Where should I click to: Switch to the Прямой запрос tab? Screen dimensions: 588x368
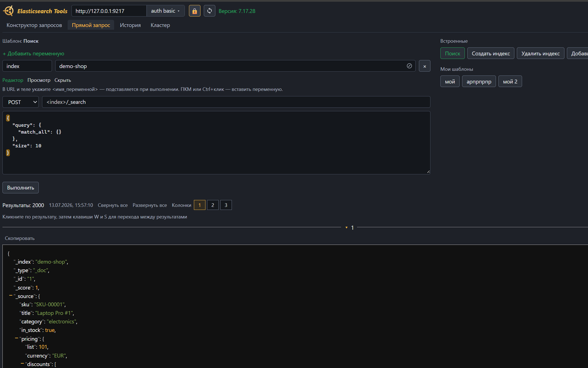91,25
